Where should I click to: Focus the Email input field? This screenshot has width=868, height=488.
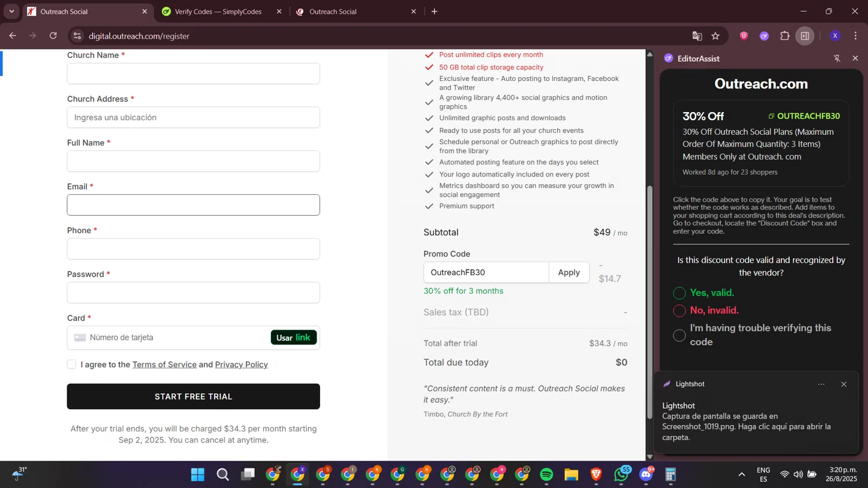[193, 205]
